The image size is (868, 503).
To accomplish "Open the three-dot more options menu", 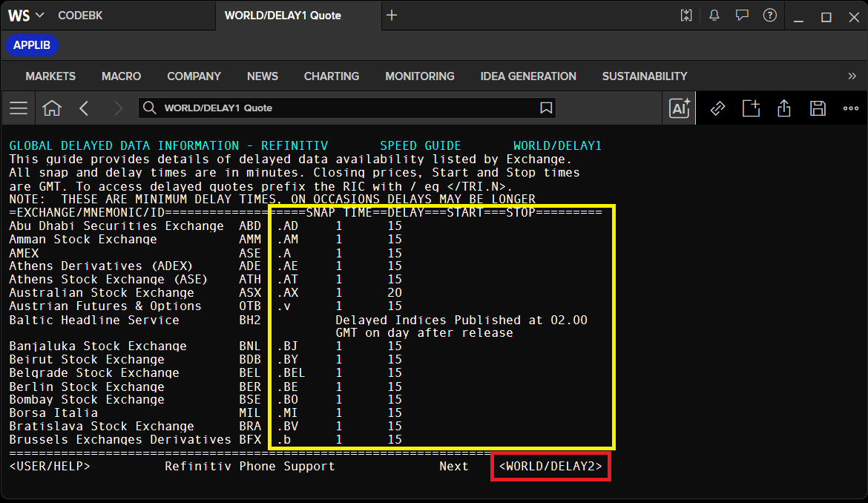I will coord(851,108).
